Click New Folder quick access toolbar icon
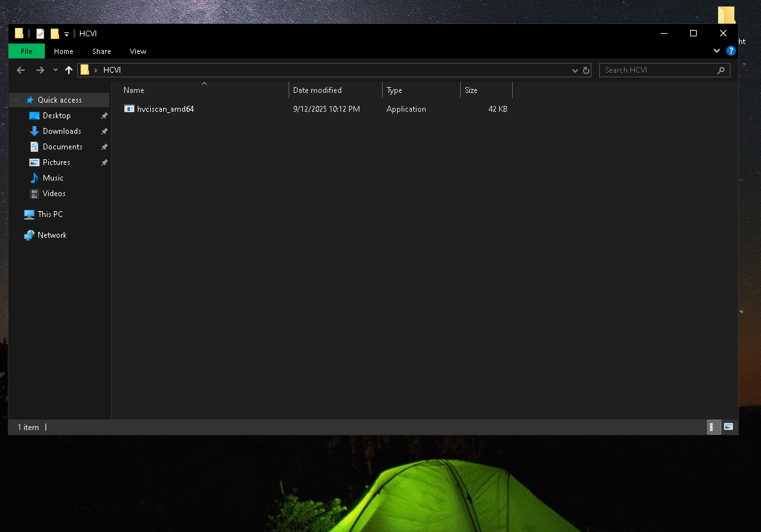The height and width of the screenshot is (532, 761). (55, 34)
